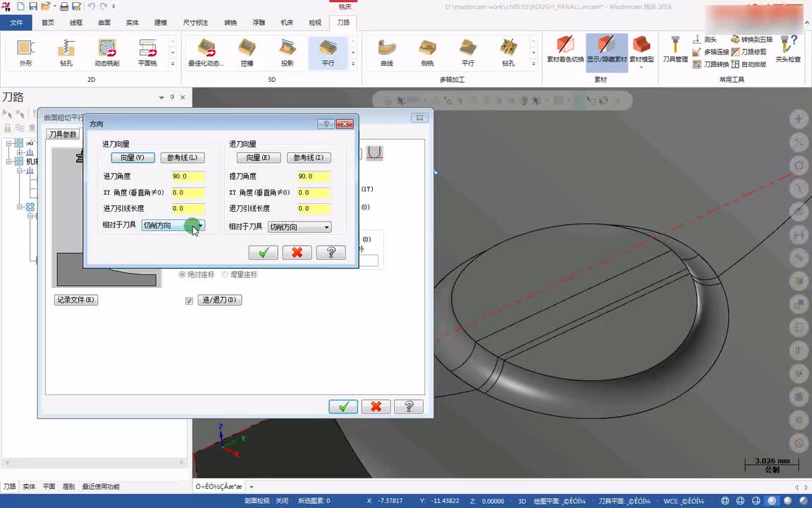
Task: Confirm 方向 dialog with green checkmark
Action: pyautogui.click(x=263, y=253)
